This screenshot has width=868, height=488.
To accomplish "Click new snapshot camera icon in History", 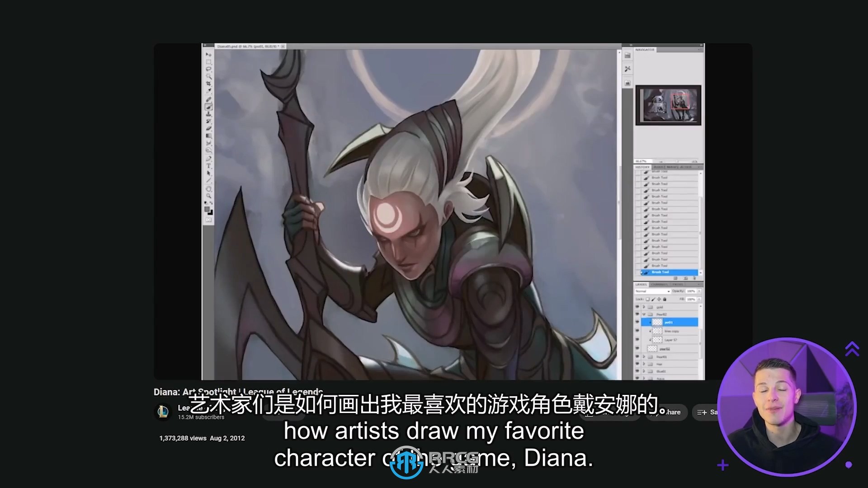I will point(686,278).
